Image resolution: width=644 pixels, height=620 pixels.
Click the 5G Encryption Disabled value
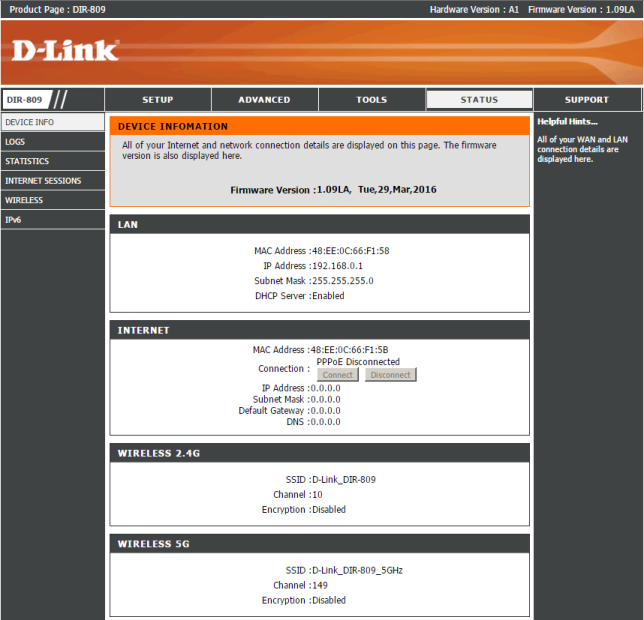[329, 600]
